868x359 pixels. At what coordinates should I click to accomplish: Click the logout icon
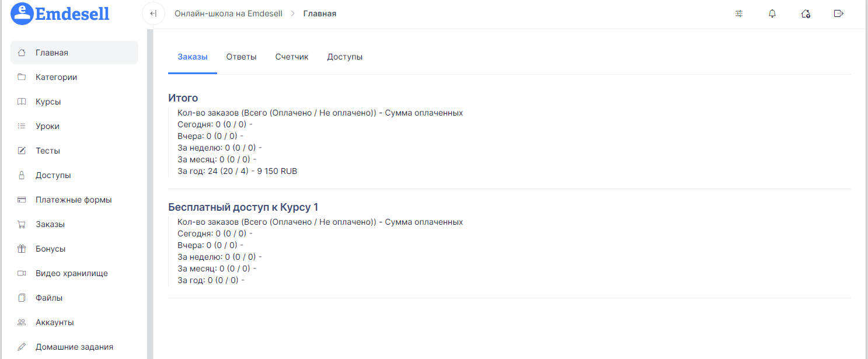(x=839, y=13)
